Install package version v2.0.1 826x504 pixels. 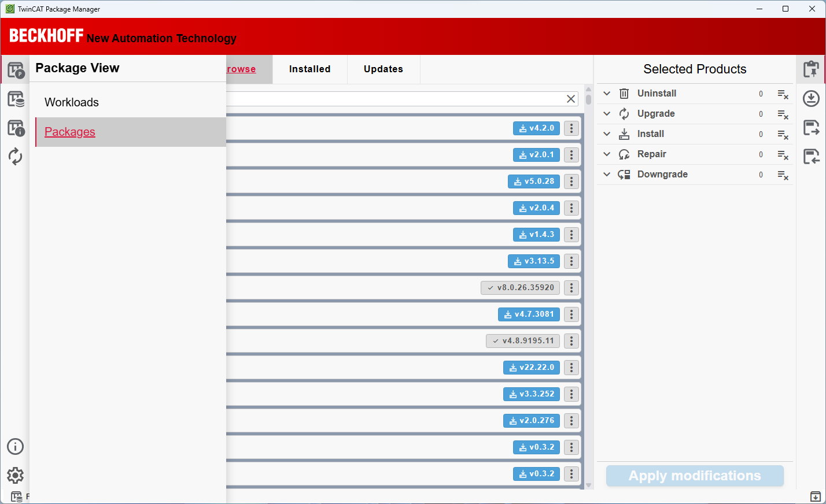coord(536,155)
